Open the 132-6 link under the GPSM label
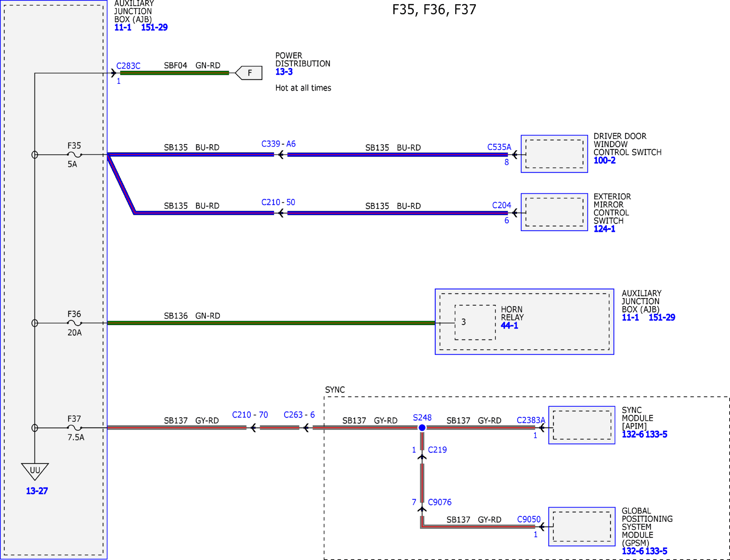Viewport: 730px width, 560px height. coord(633,551)
